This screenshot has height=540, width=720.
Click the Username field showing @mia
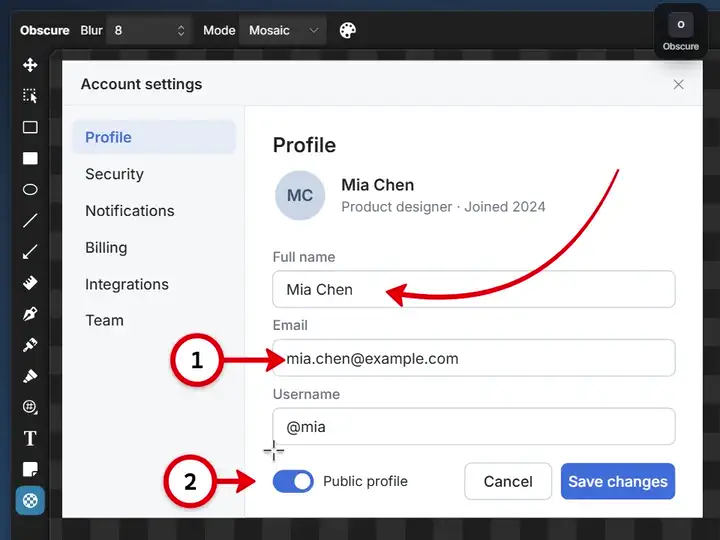click(474, 427)
